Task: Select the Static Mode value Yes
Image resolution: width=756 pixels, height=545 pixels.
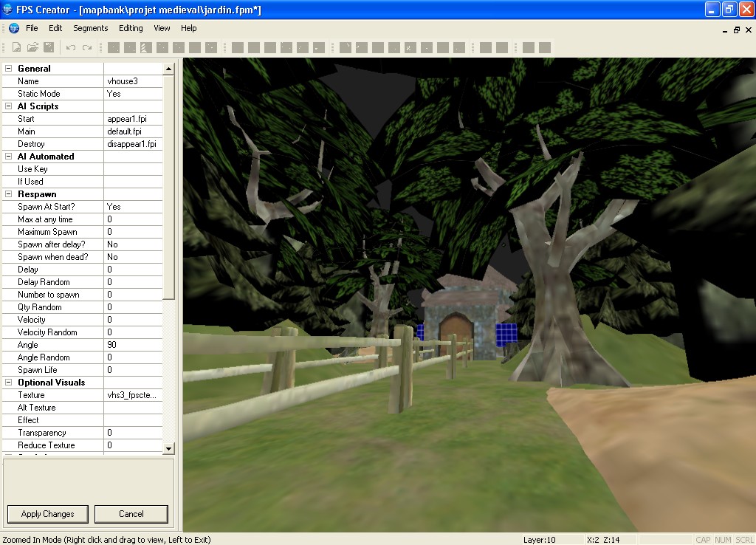Action: pos(133,94)
